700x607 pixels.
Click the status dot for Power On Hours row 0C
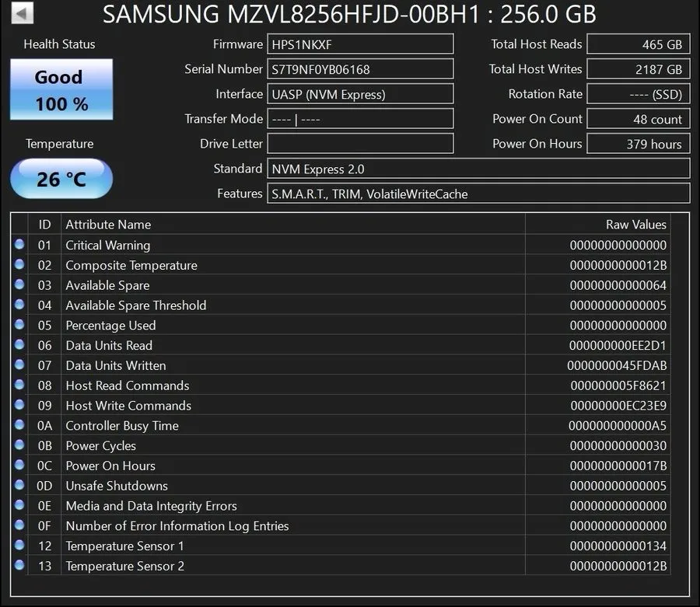point(19,465)
